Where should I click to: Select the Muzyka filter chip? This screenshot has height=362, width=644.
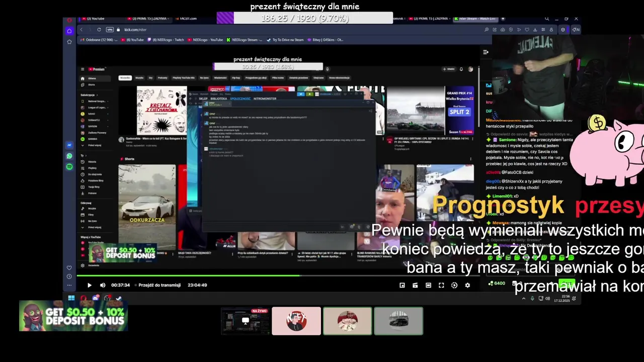139,78
